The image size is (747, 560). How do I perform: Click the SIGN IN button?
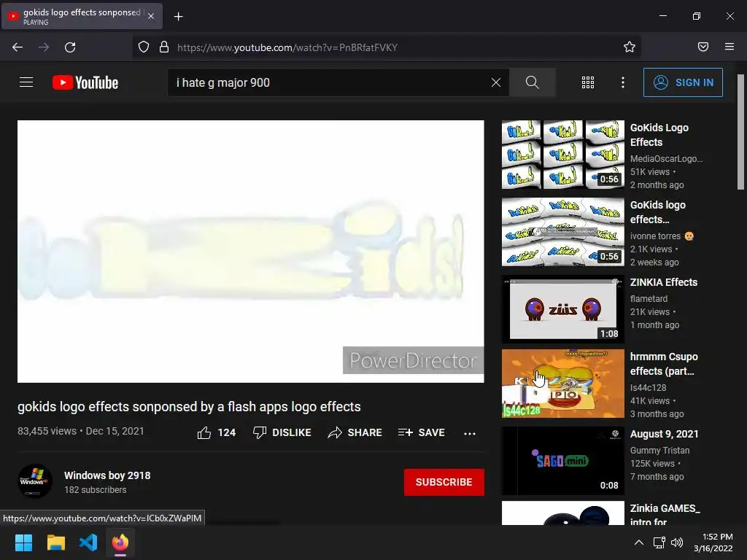pos(683,82)
